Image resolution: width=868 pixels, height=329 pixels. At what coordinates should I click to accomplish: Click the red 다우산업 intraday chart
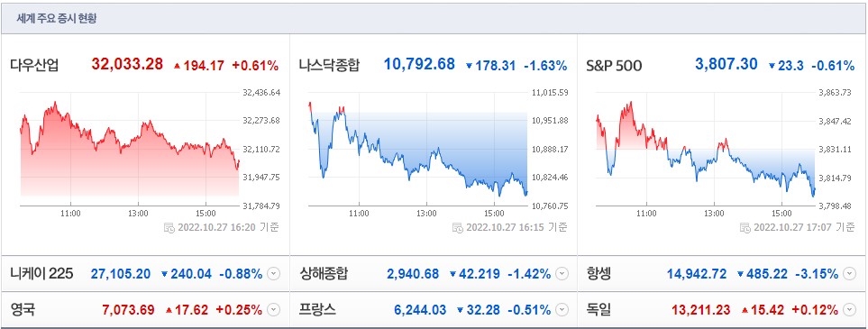click(129, 149)
